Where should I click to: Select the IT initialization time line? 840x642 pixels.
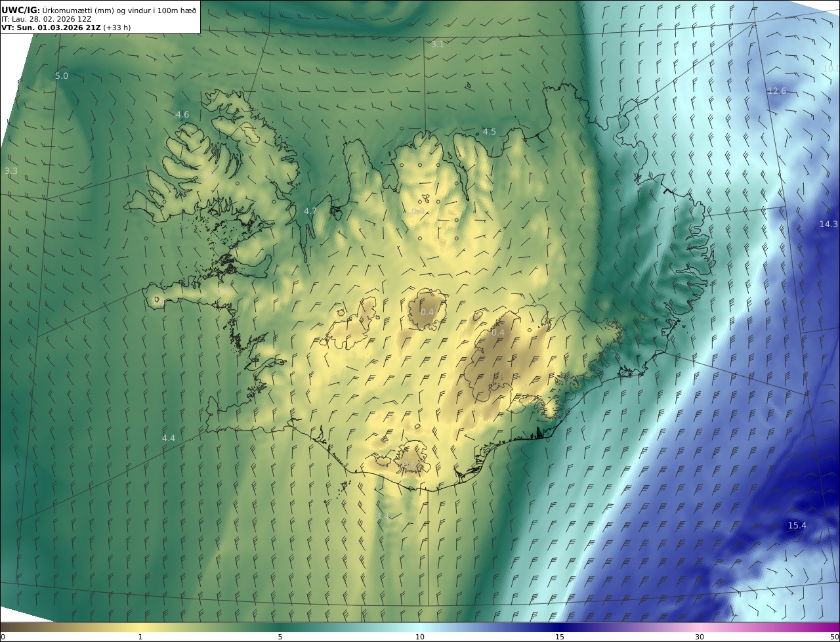coord(47,20)
